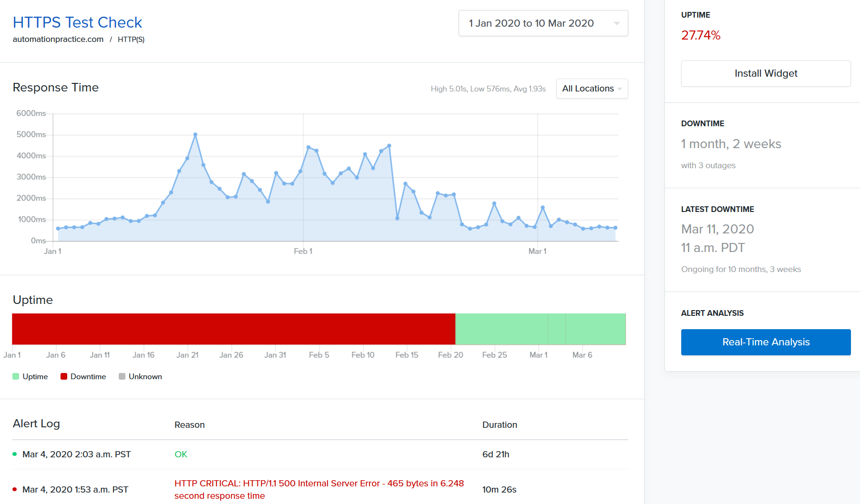Open the HTTPS Test Check title link
Viewport: 860px width, 504px height.
77,22
